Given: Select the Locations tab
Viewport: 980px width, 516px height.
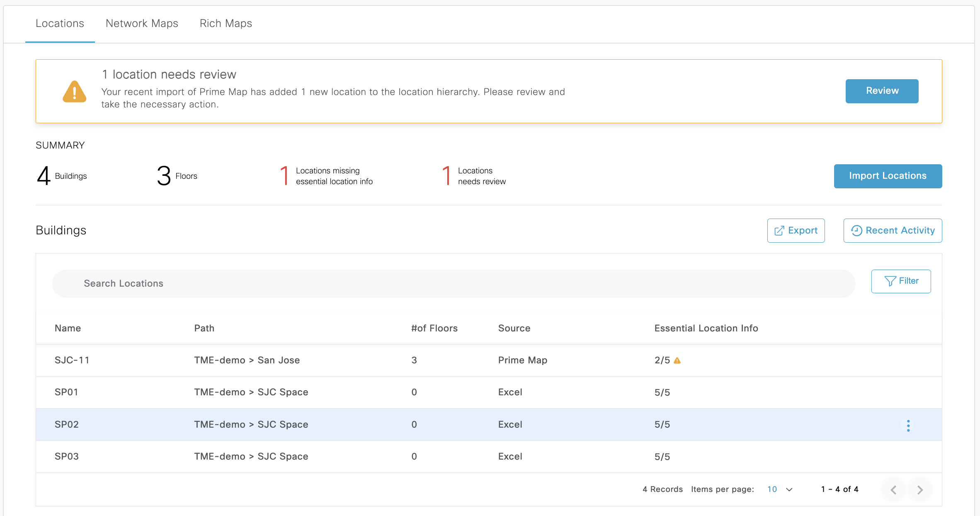Looking at the screenshot, I should [60, 24].
